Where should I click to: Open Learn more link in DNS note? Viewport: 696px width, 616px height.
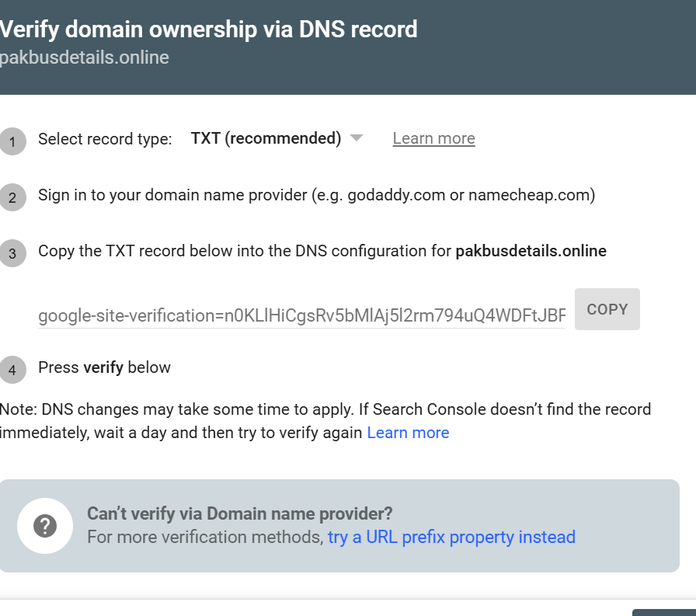408,432
